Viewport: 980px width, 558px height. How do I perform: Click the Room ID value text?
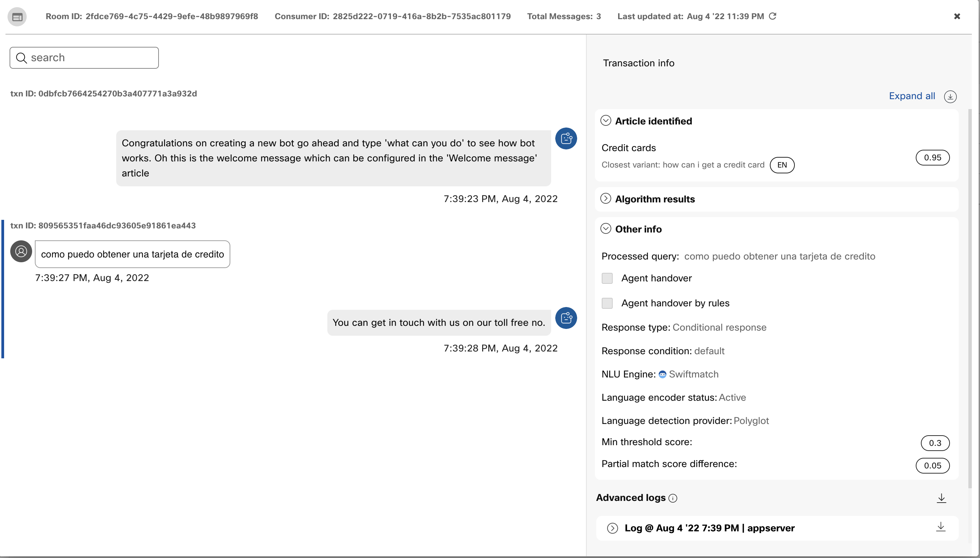172,16
